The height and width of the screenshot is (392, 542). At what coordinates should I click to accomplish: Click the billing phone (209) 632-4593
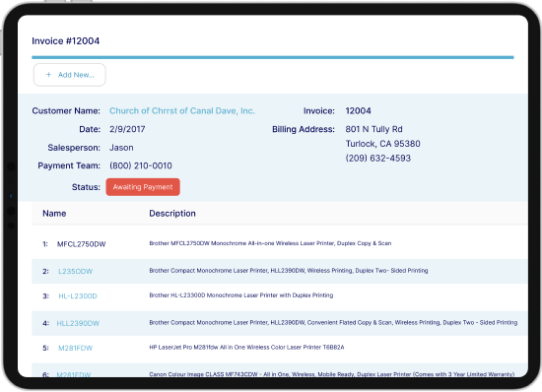pos(378,159)
